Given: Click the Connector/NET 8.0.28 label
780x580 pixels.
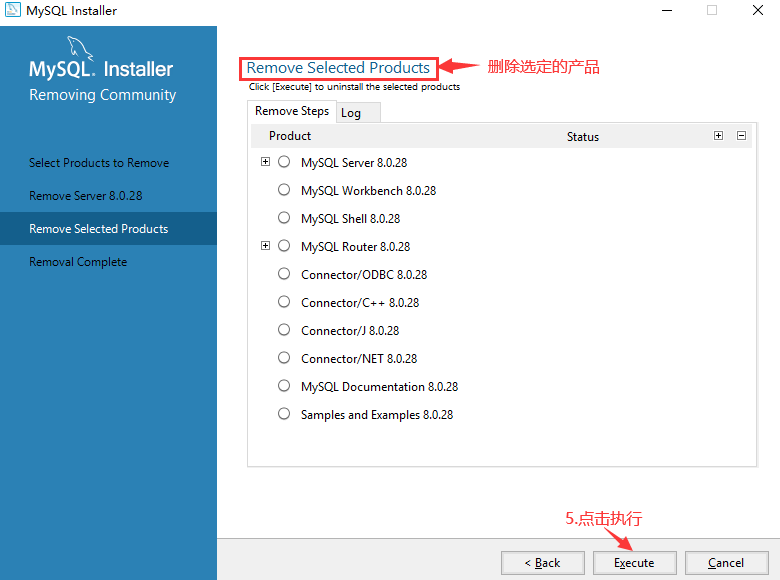Looking at the screenshot, I should (359, 359).
